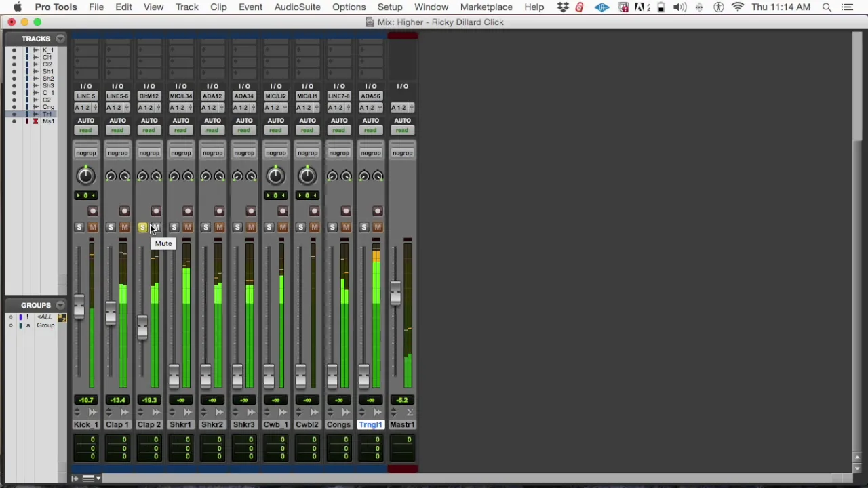Viewport: 868px width, 488px height.
Task: Click the <ALL> group in Groups list
Action: [44, 317]
